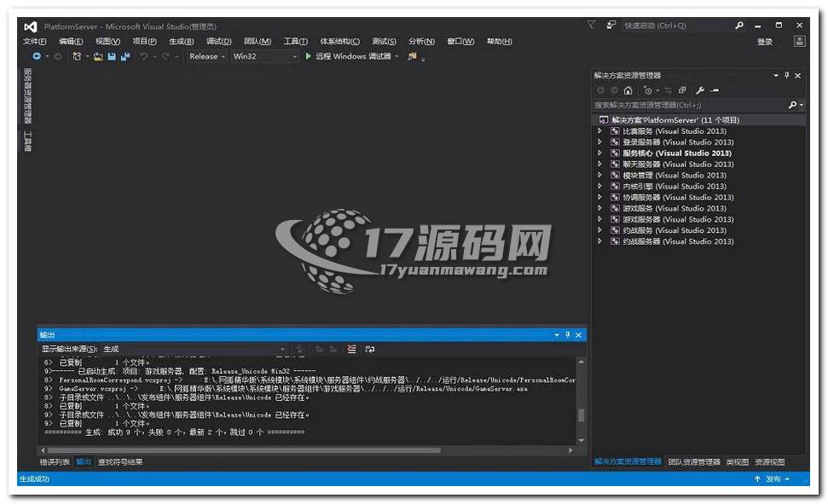The image size is (828, 504).
Task: Toggle word wrap in output panel
Action: pyautogui.click(x=369, y=349)
